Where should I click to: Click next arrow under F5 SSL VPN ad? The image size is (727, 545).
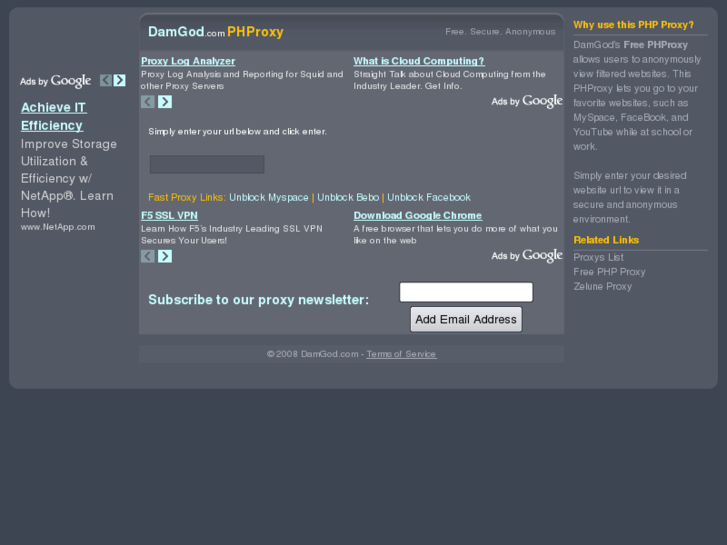point(165,256)
